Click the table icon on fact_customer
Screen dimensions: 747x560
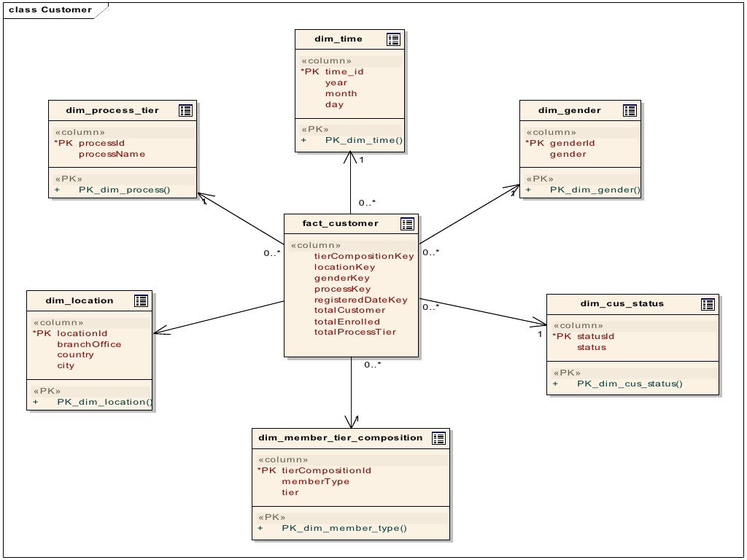(407, 224)
